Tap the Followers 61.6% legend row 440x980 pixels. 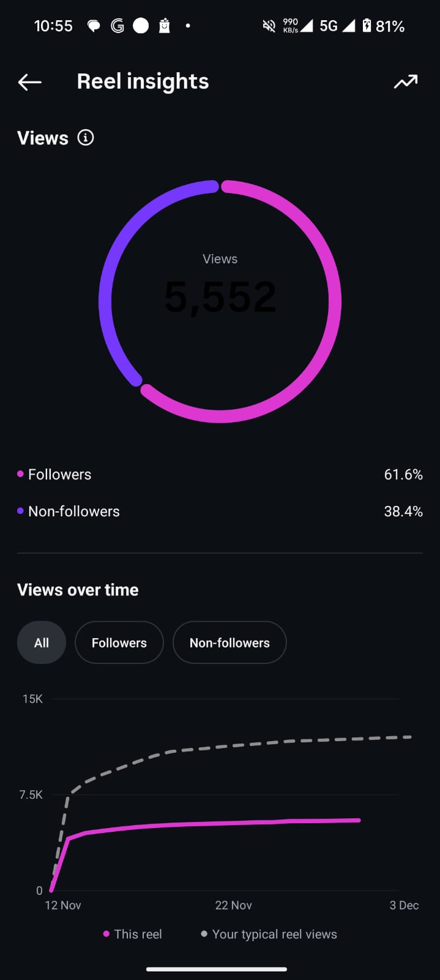220,475
